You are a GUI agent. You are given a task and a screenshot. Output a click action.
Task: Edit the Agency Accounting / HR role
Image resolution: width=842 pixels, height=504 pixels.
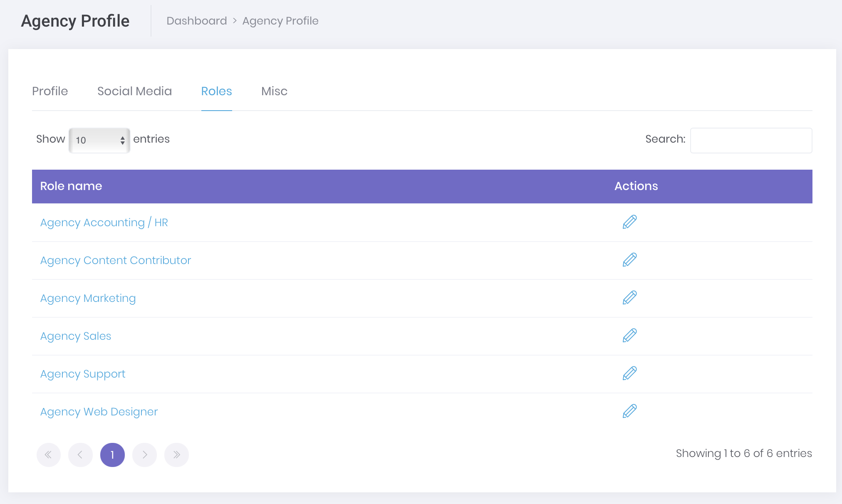[629, 222]
